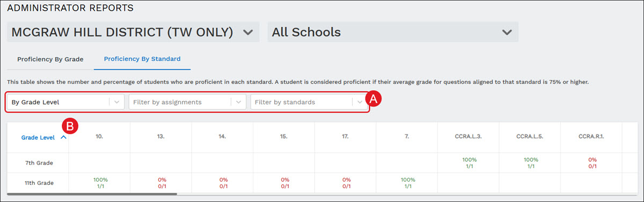644x202 pixels.
Task: Click the standard 15. column header
Action: point(283,137)
